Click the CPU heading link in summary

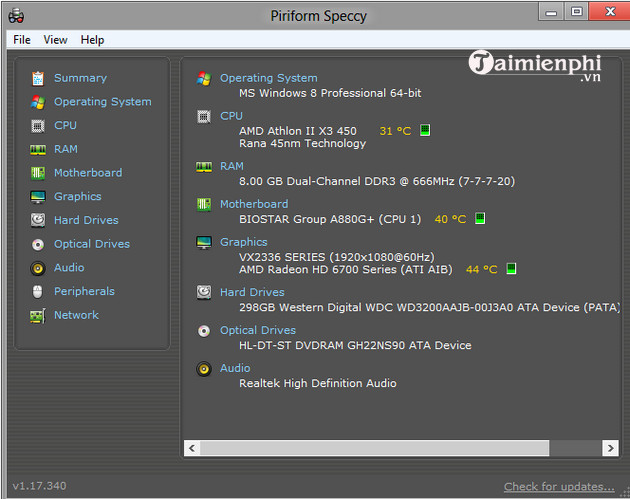click(x=231, y=116)
